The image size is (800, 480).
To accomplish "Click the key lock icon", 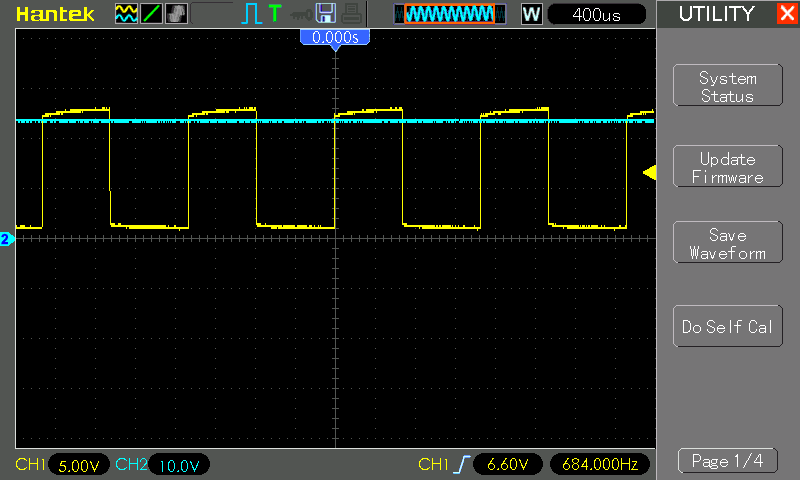I will pyautogui.click(x=301, y=15).
